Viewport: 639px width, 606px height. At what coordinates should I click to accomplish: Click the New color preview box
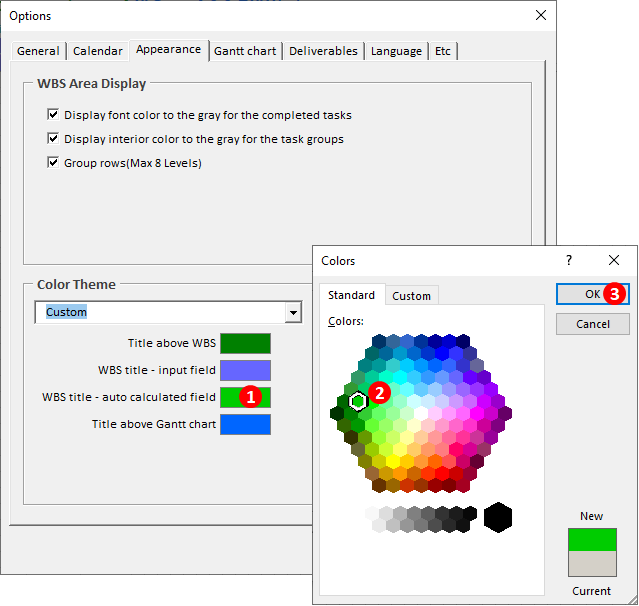point(592,540)
